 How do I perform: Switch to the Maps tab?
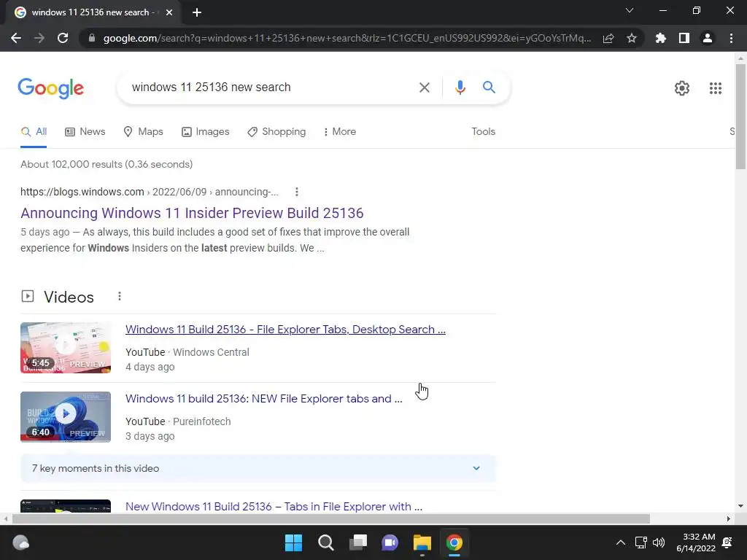[x=143, y=132]
